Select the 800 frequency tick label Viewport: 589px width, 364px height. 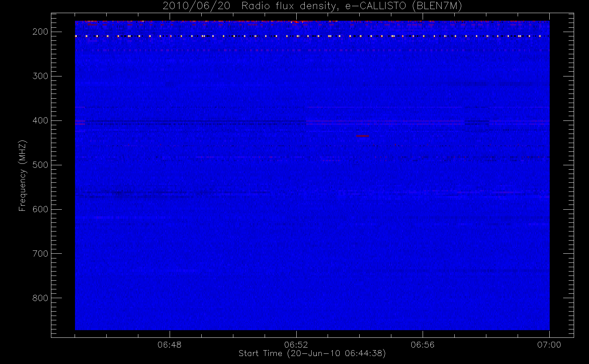point(40,298)
